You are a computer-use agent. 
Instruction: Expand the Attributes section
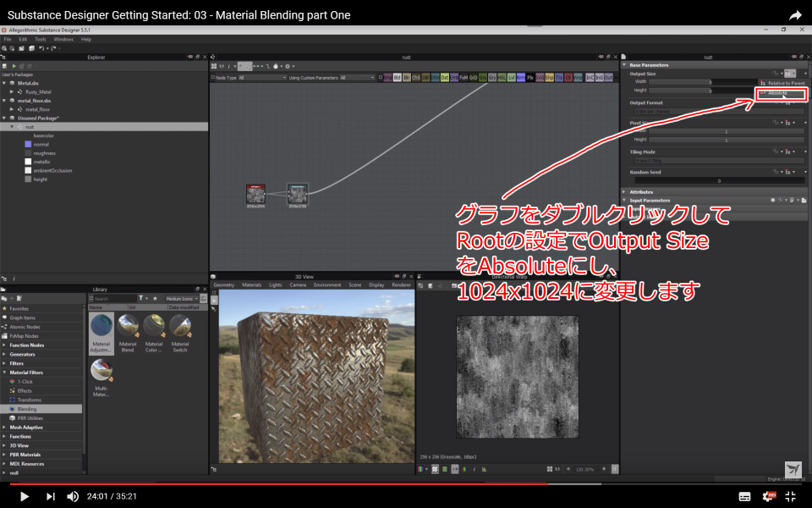[624, 192]
